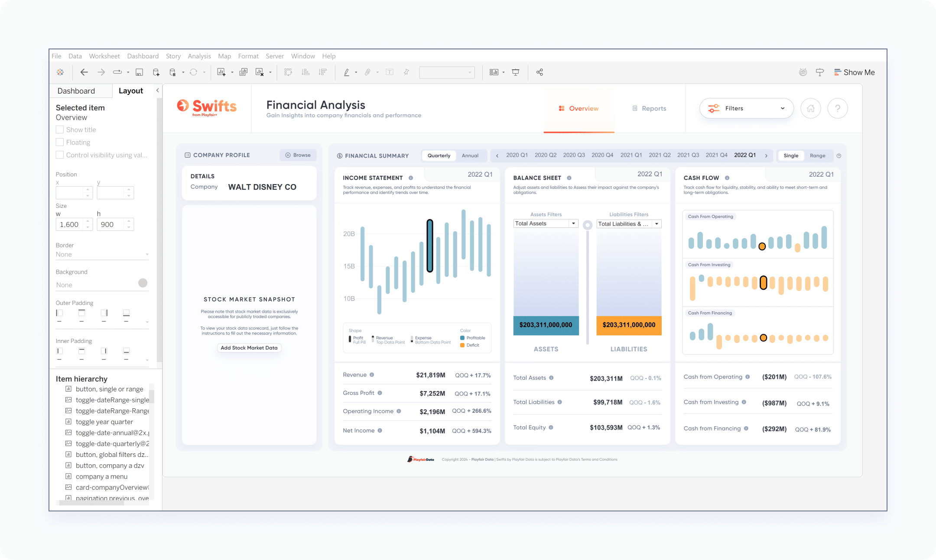
Task: Enable the Show title checkbox
Action: [x=60, y=129]
